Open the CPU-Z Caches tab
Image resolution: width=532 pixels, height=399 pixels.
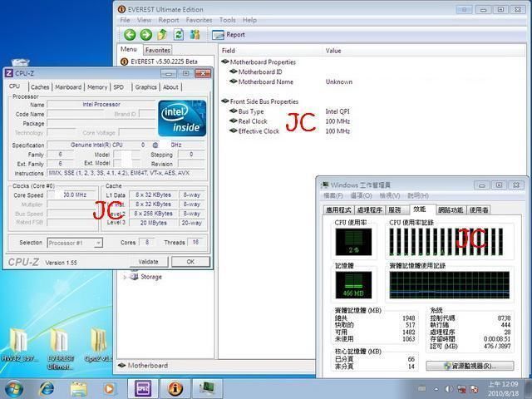40,87
